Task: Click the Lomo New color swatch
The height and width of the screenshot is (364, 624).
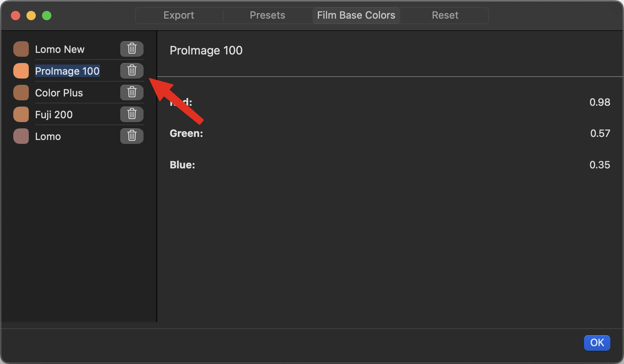Action: pos(21,49)
